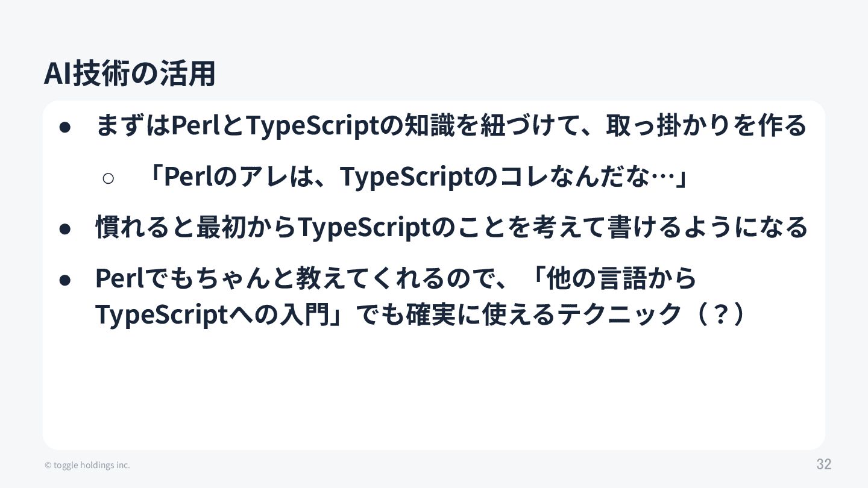Click the phrase "「他の言語から" in third bullet
Image resolution: width=868 pixels, height=488 pixels.
[x=615, y=278]
